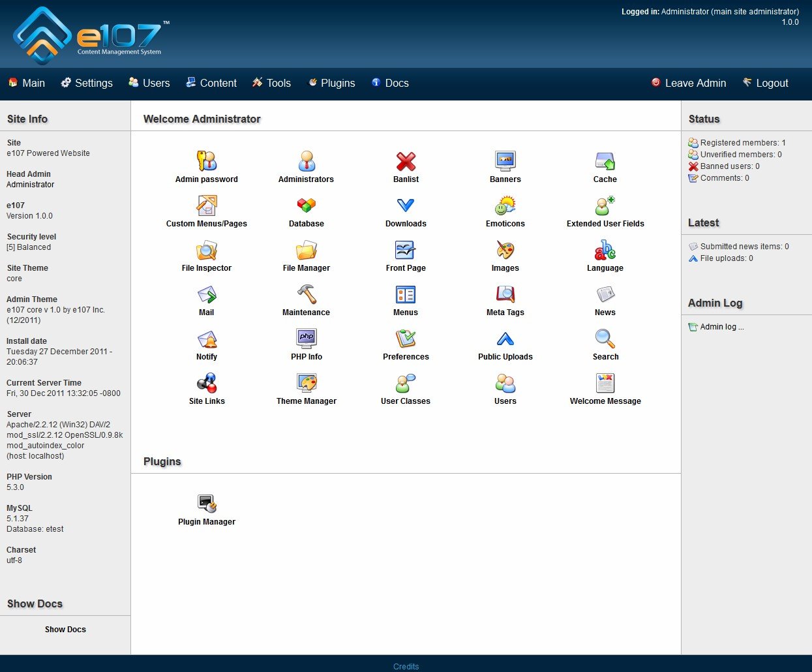Open the Tools menu in navbar
812x672 pixels.
point(272,83)
